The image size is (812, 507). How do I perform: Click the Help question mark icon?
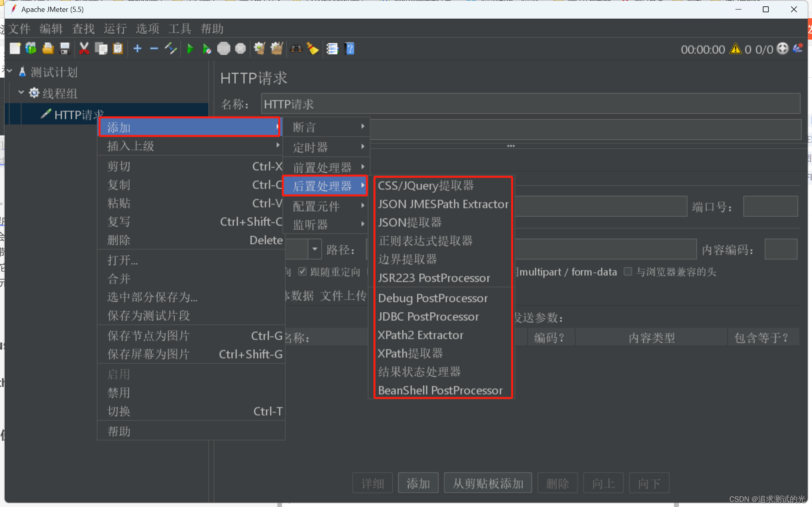click(349, 49)
